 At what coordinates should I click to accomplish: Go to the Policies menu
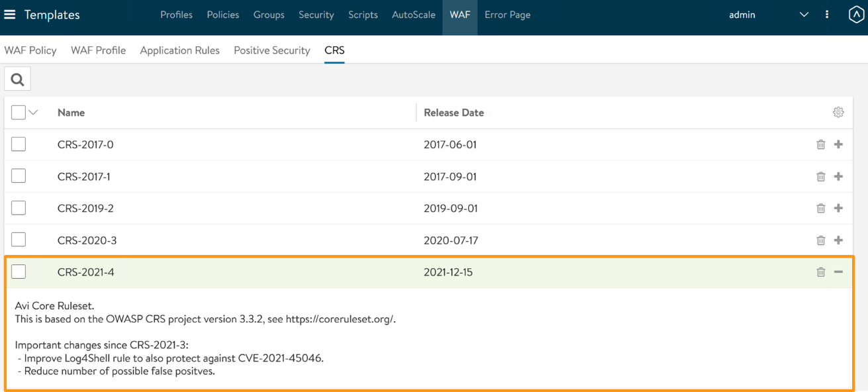click(223, 15)
